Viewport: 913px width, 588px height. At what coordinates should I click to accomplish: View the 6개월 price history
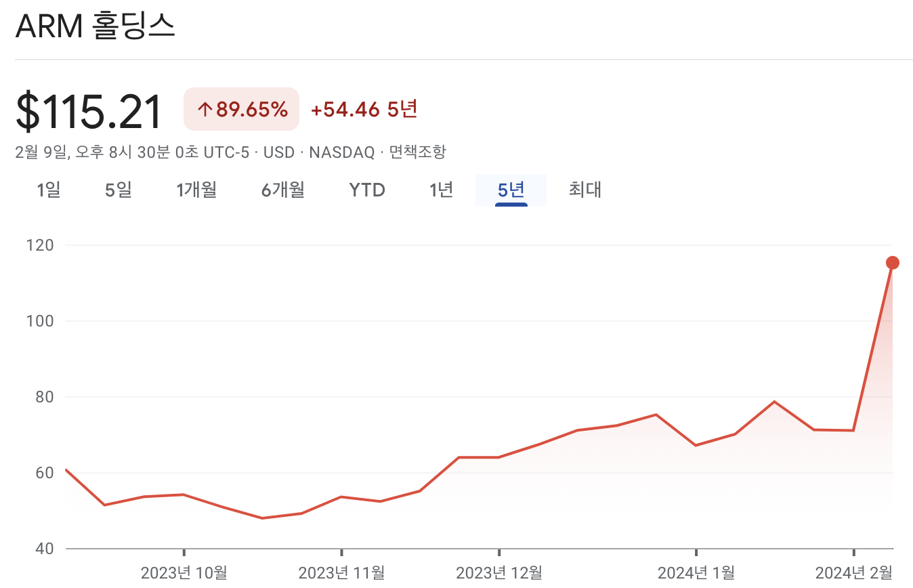tap(282, 190)
